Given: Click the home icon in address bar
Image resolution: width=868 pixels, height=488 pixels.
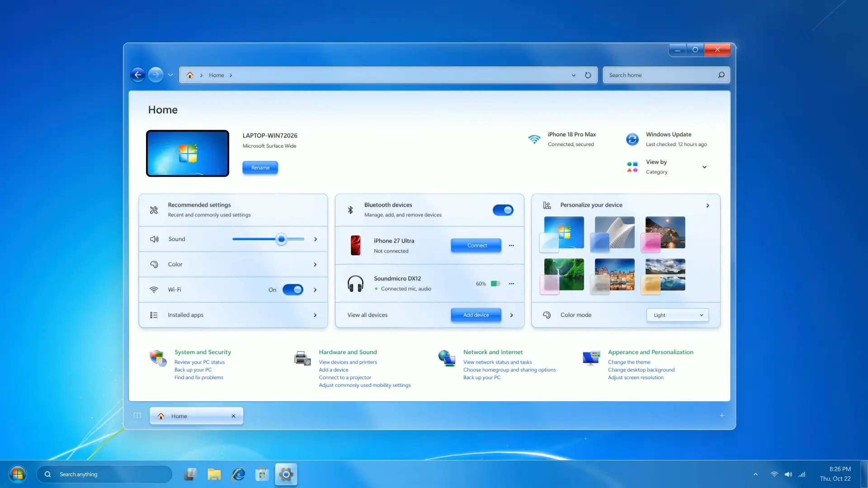Looking at the screenshot, I should click(190, 75).
